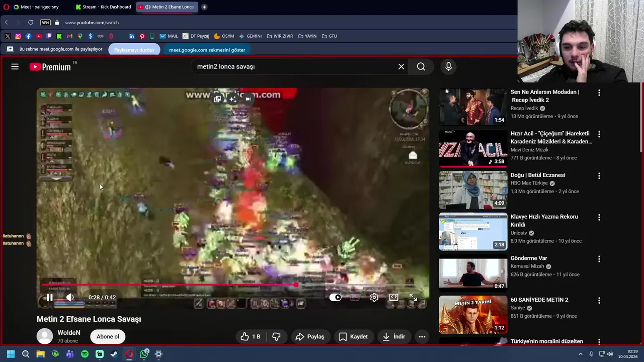This screenshot has width=644, height=362.
Task: Open Steam from the taskbar
Action: 114,354
